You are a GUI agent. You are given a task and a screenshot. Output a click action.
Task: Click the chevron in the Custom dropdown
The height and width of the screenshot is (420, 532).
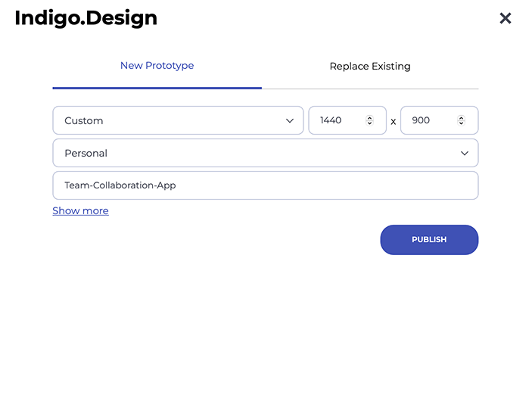tap(289, 121)
